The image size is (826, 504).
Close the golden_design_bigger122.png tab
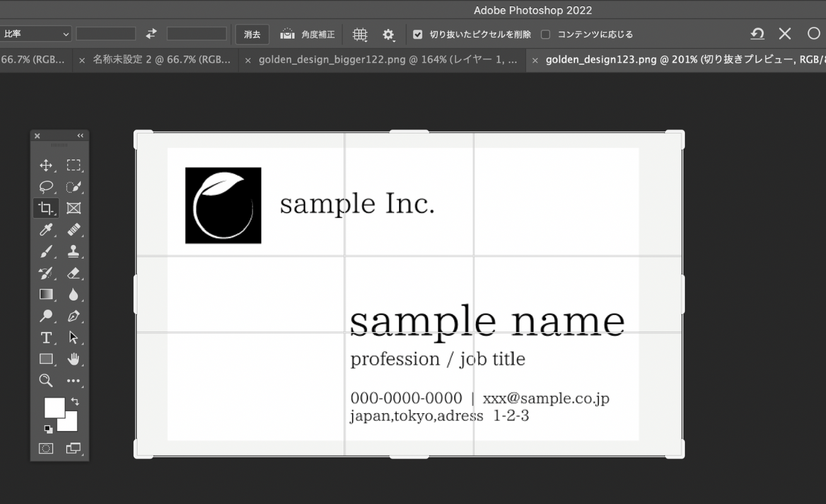point(248,60)
